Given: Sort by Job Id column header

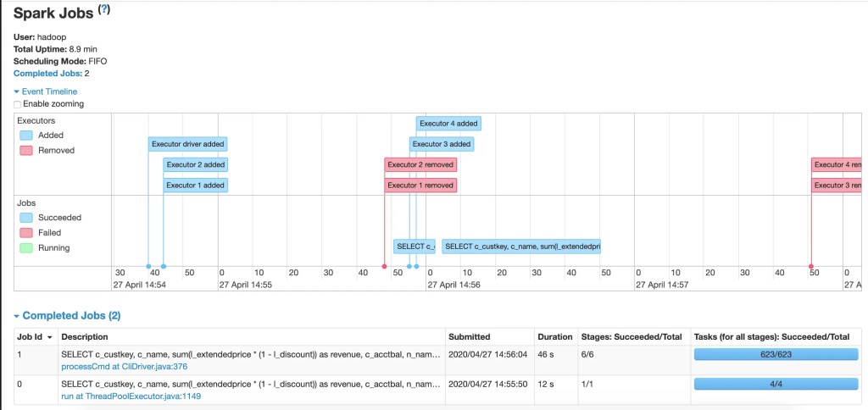Looking at the screenshot, I should [x=36, y=336].
